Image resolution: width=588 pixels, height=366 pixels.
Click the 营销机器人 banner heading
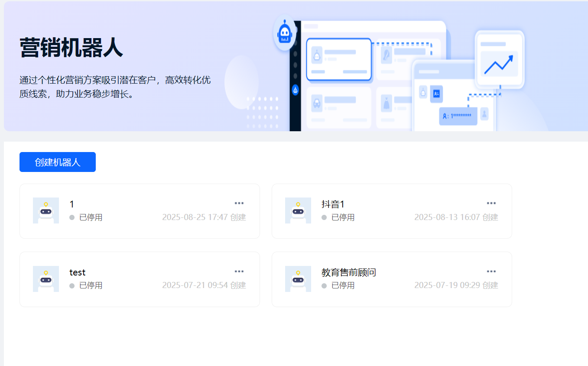(x=71, y=48)
